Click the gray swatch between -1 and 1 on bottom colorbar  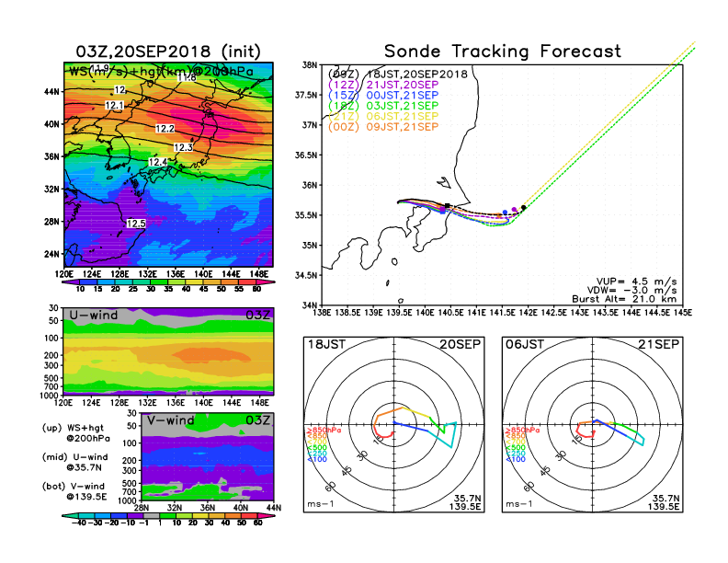pos(152,515)
